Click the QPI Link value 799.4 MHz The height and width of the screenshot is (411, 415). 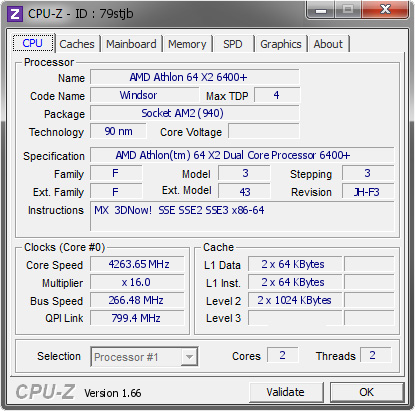coord(137,318)
